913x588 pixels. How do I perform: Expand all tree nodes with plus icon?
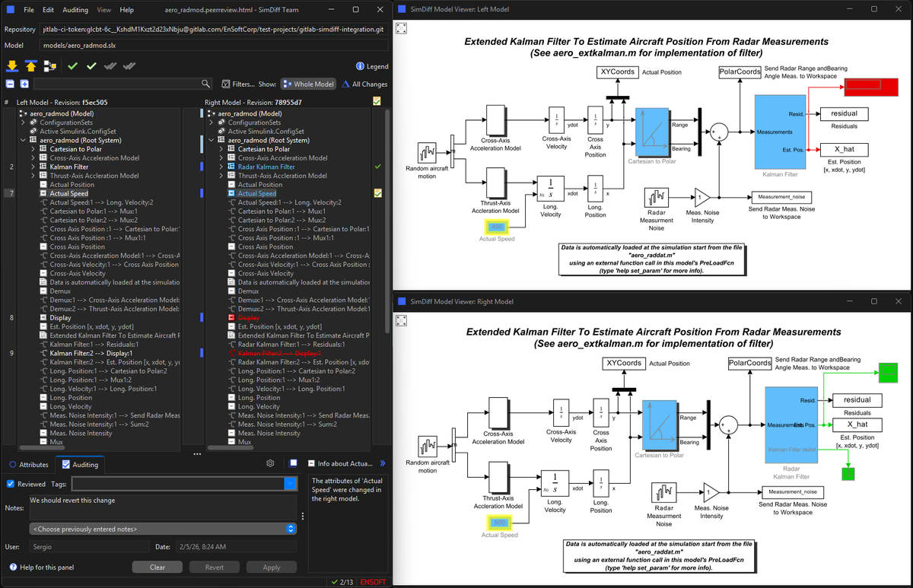coord(24,84)
